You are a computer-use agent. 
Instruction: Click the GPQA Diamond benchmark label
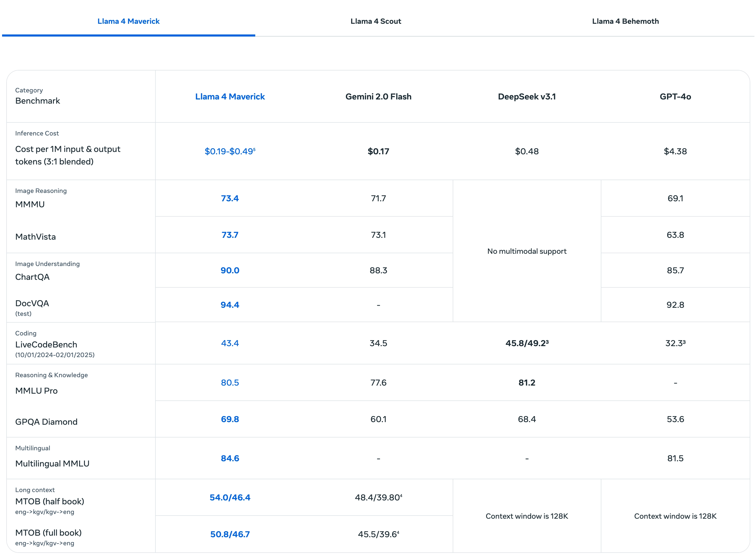(46, 422)
